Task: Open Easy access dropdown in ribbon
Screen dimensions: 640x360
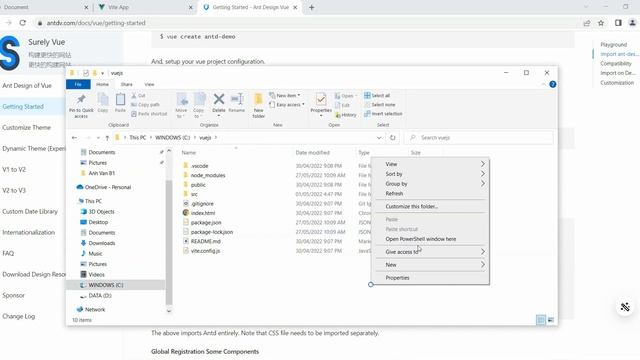Action: click(x=287, y=104)
